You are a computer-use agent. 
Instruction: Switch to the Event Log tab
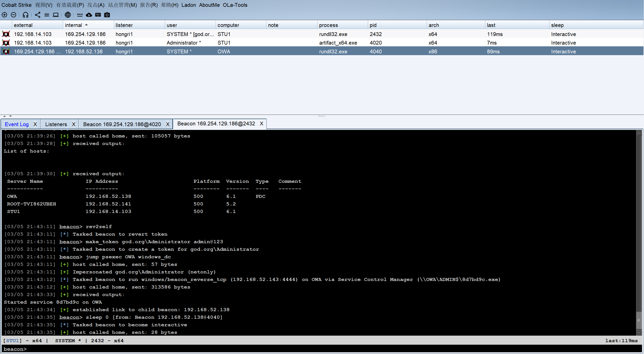(x=17, y=124)
